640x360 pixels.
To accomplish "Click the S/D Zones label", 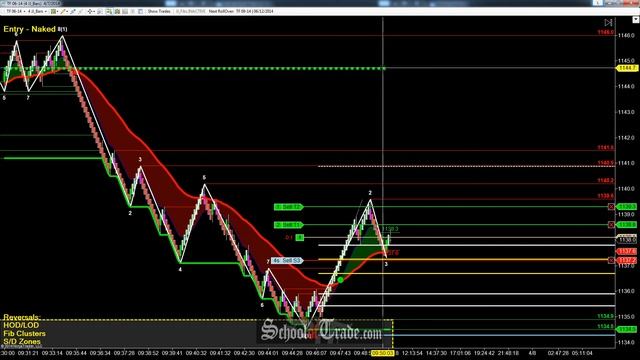I will (22, 341).
